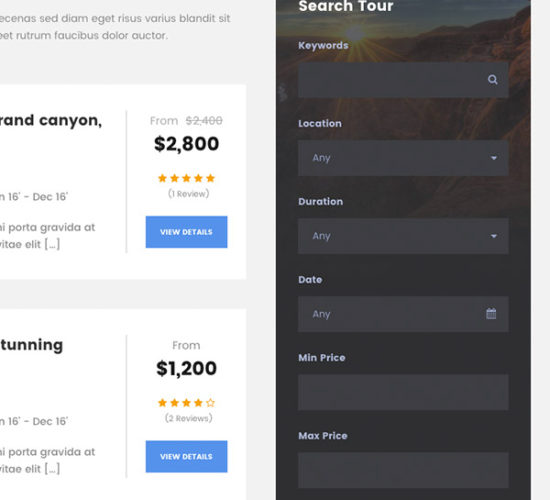Screen dimensions: 550x500
Task: Open the (2 Reviews) link
Action: (188, 418)
